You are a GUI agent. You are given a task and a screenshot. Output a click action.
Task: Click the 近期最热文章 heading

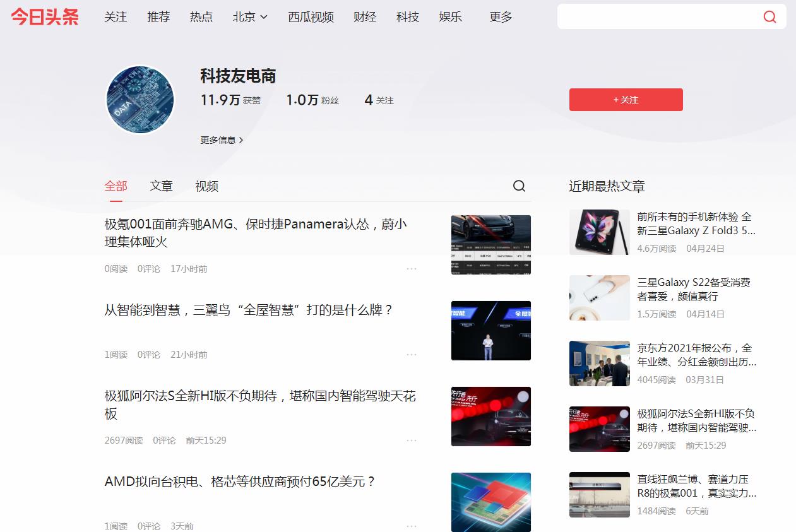(x=607, y=186)
